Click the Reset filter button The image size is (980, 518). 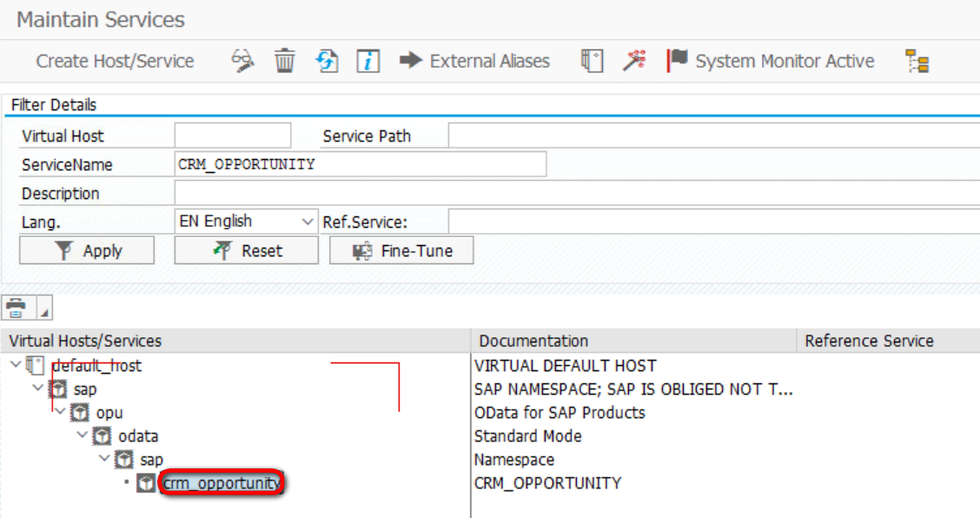[x=246, y=250]
